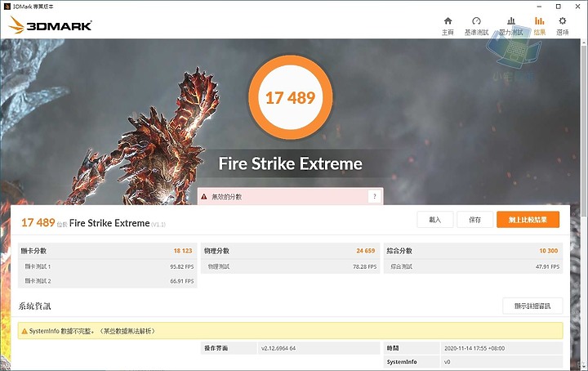Minimize the 3DMark window
588x371 pixels.
539,7
